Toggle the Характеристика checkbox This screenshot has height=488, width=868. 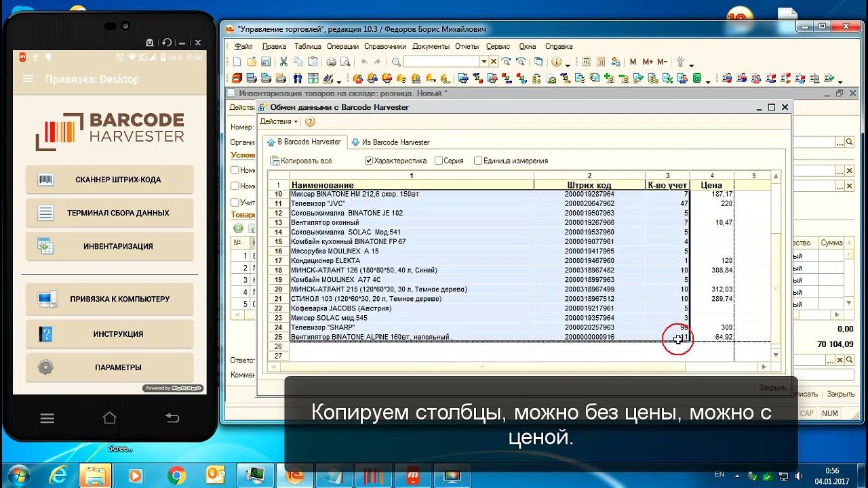click(x=369, y=161)
